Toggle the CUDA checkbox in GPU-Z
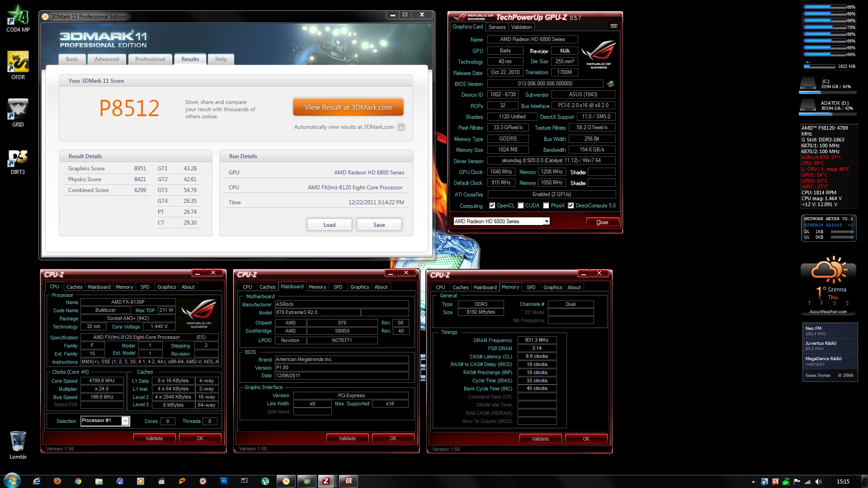The width and height of the screenshot is (868, 488). (x=521, y=206)
